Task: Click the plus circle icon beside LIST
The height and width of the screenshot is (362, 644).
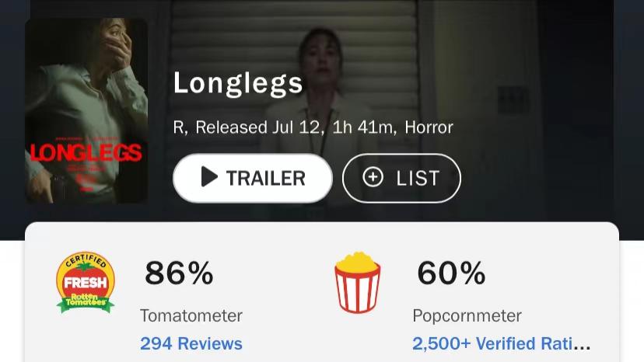Action: [373, 178]
